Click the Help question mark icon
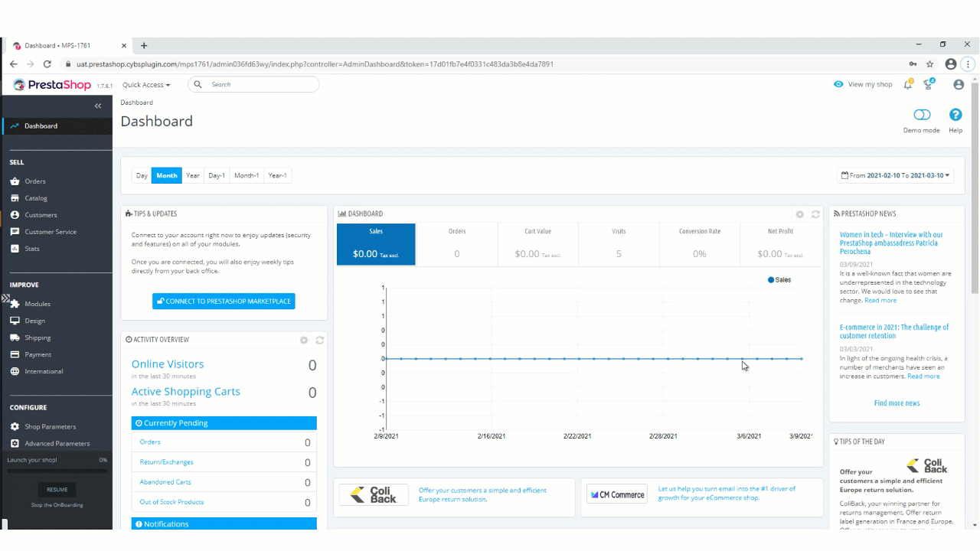Image resolution: width=980 pixels, height=551 pixels. click(955, 115)
